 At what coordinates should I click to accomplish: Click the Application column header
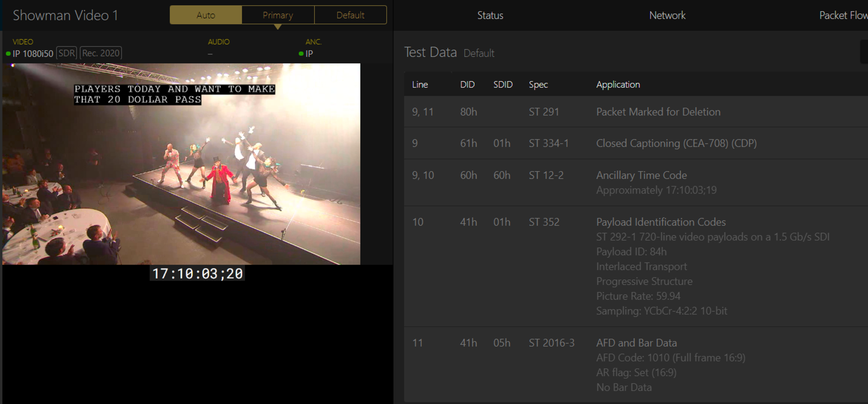point(618,85)
